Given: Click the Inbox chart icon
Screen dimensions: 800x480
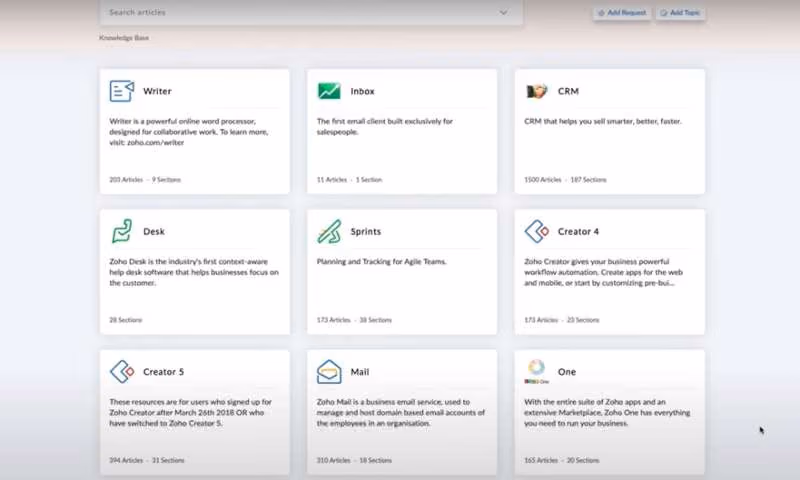Looking at the screenshot, I should click(329, 91).
